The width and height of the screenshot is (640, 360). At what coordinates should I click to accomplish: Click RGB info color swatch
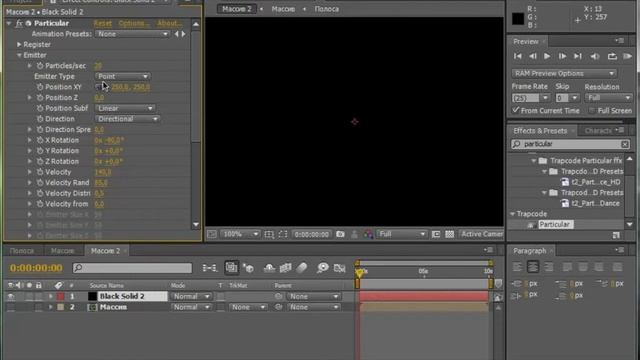518,19
